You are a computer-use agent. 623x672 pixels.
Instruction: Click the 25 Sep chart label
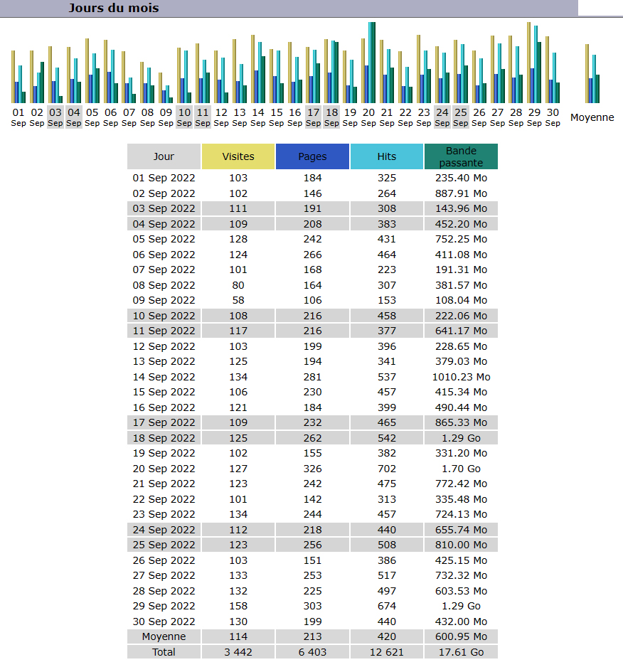pyautogui.click(x=461, y=117)
